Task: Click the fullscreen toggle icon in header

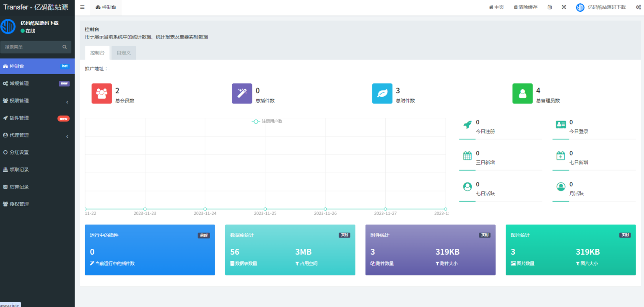Action: (x=564, y=7)
